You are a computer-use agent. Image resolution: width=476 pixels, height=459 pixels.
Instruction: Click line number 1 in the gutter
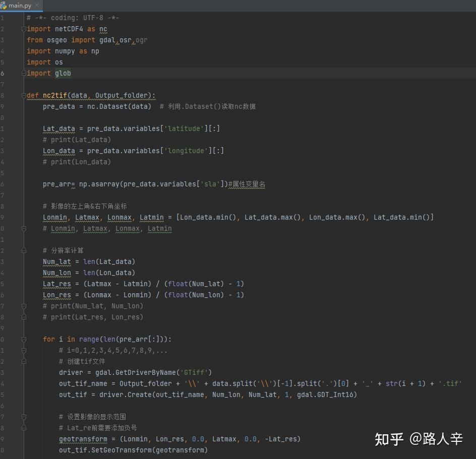coord(3,18)
